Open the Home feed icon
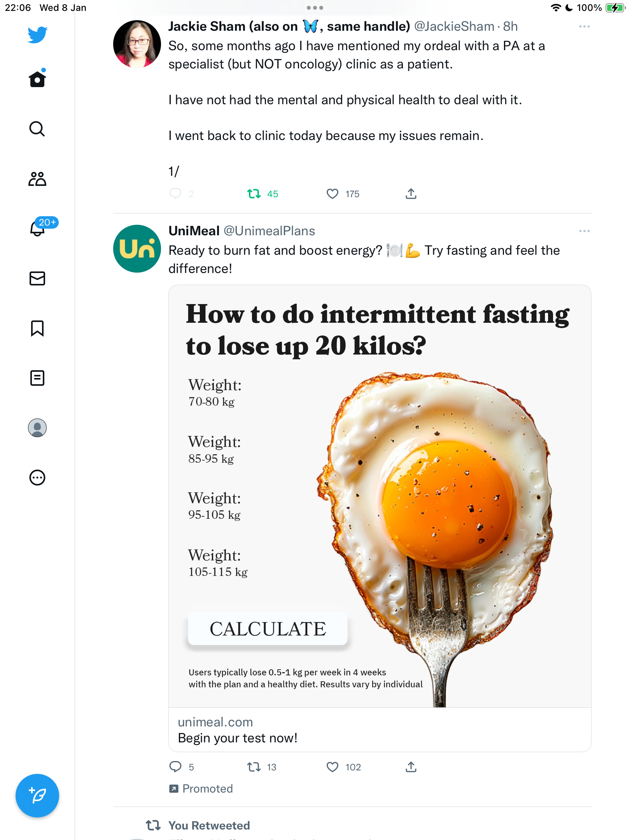The image size is (630, 840). tap(37, 79)
